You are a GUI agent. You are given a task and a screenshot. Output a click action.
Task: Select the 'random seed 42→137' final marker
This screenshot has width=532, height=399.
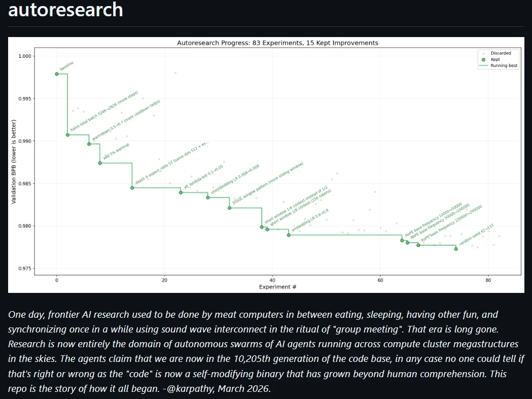tap(456, 249)
